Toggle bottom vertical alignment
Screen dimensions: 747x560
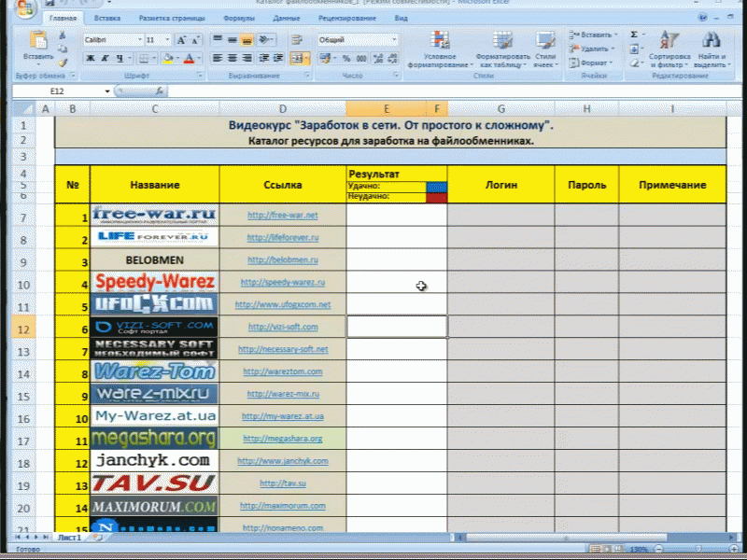(247, 39)
